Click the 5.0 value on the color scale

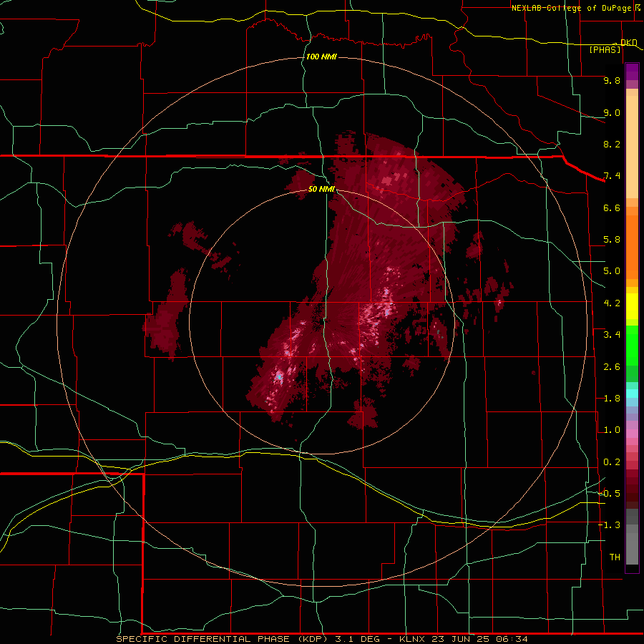(612, 271)
